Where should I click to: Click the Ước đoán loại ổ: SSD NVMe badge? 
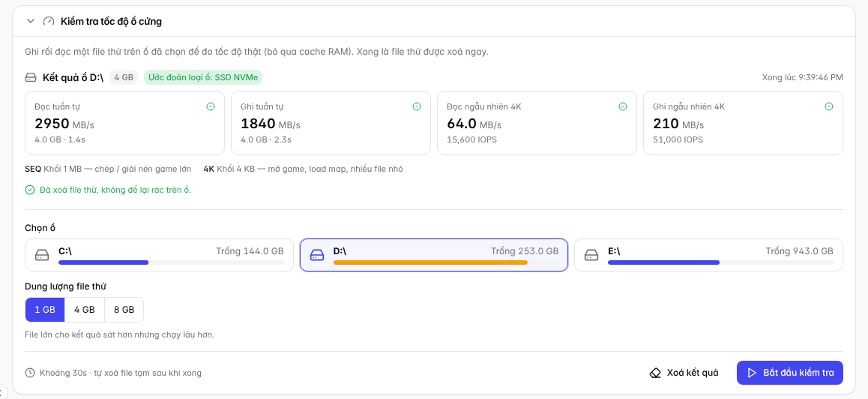[x=203, y=77]
